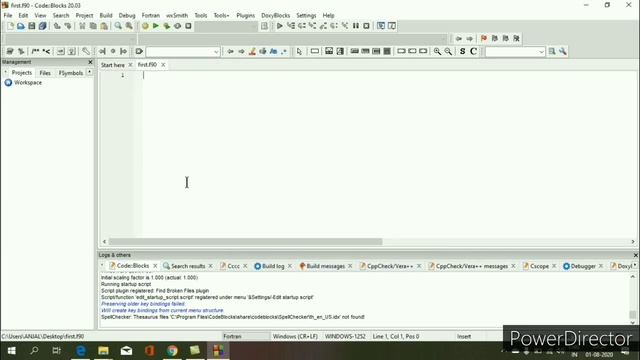Open the wxSmith menu
Viewport: 640px width, 360px height.
click(x=177, y=16)
